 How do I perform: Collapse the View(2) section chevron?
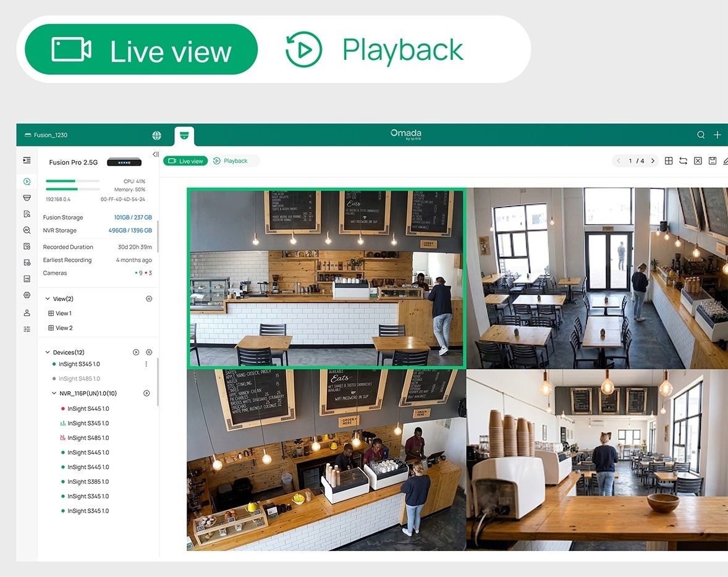(x=48, y=299)
